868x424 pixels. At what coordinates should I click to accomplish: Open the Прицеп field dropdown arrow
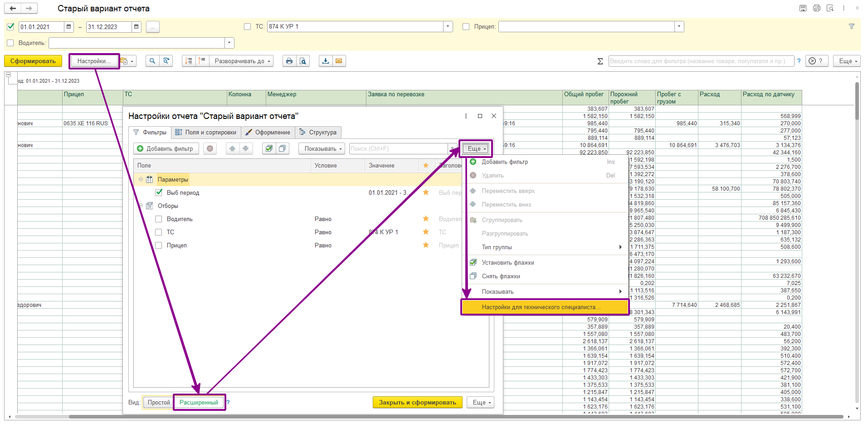click(x=679, y=26)
